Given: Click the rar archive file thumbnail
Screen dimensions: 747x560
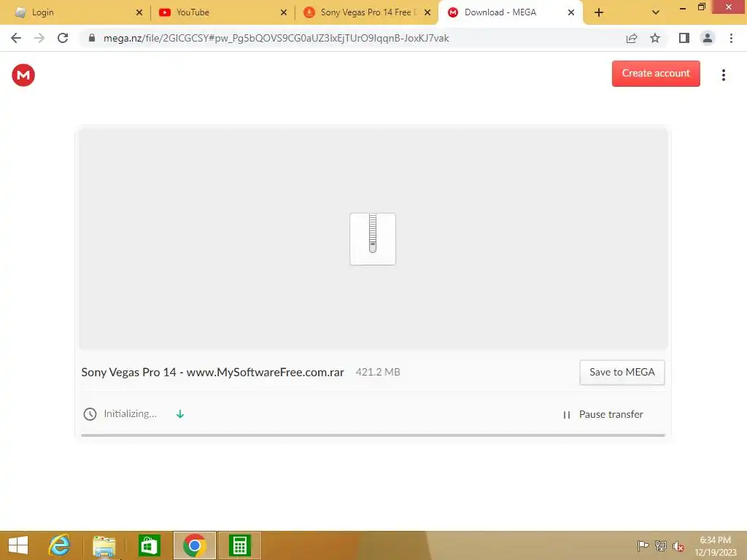Looking at the screenshot, I should coord(373,238).
